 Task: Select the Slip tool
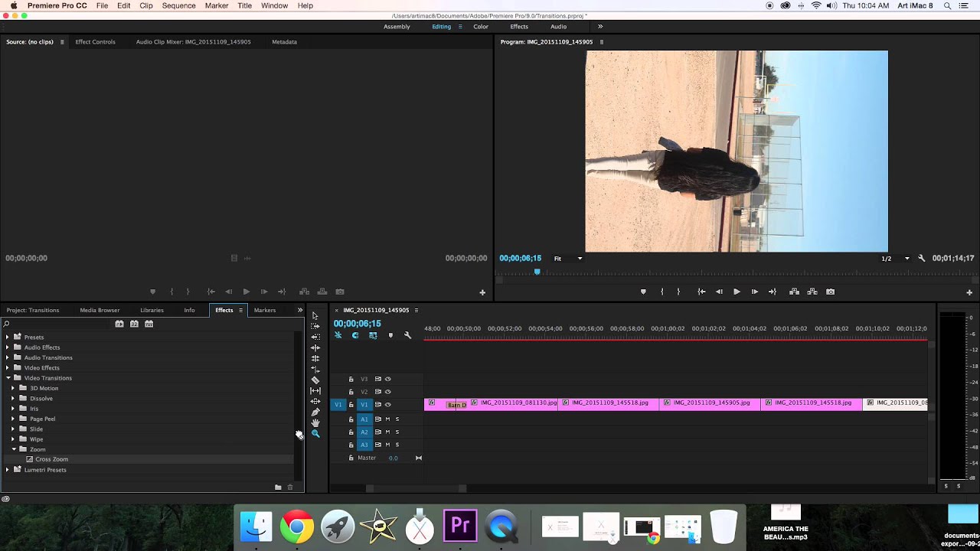315,390
